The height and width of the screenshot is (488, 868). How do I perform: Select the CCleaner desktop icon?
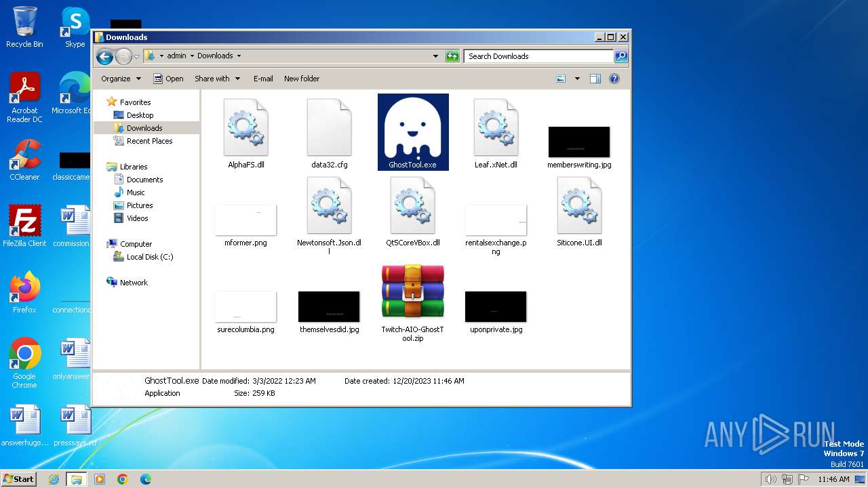[x=24, y=160]
